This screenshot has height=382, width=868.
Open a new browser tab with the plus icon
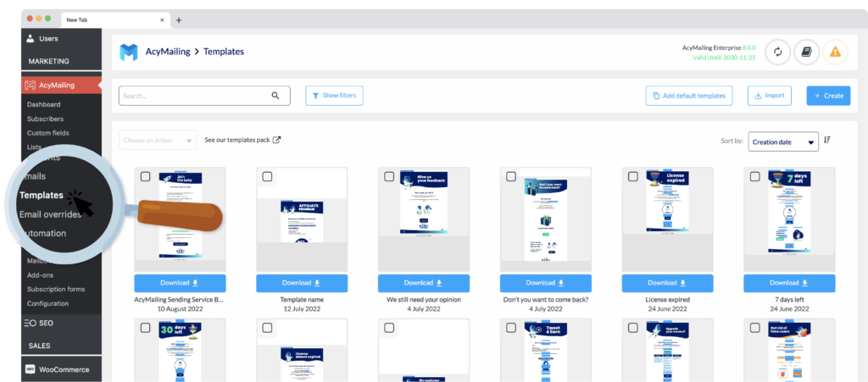(x=178, y=19)
